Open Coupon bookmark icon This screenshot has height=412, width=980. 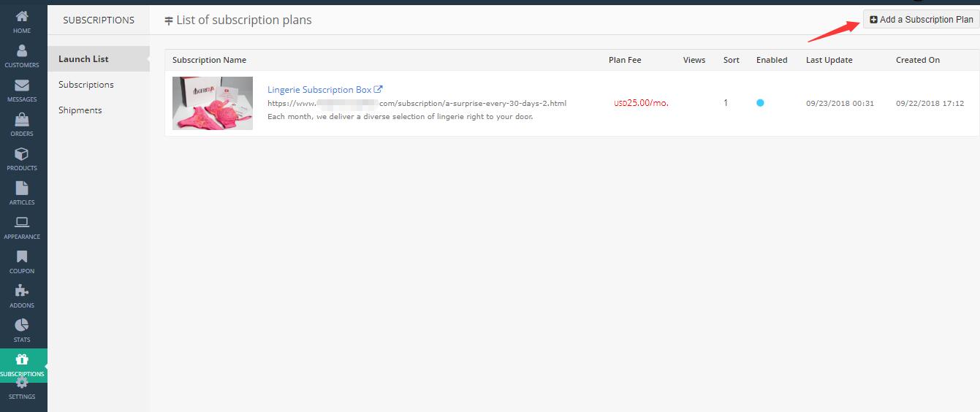click(22, 257)
